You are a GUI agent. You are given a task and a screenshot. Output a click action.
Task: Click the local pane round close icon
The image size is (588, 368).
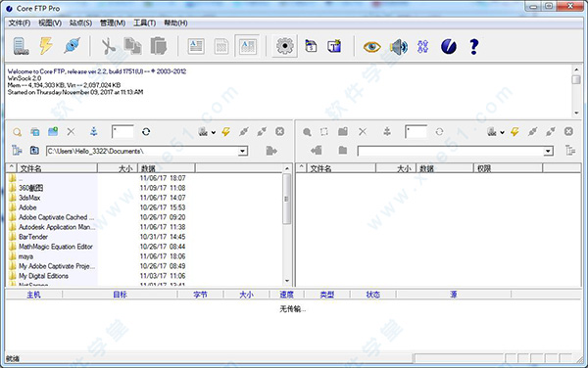click(x=279, y=131)
